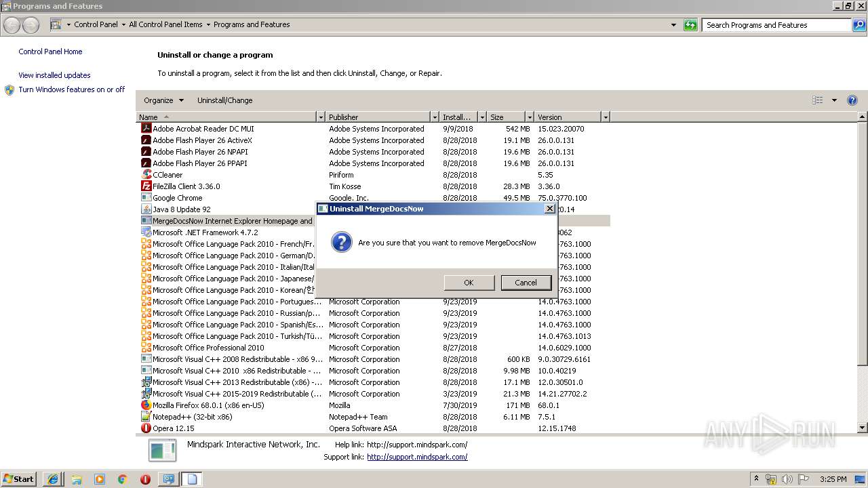The width and height of the screenshot is (868, 488).
Task: Open the help icon in toolbar
Action: click(852, 100)
